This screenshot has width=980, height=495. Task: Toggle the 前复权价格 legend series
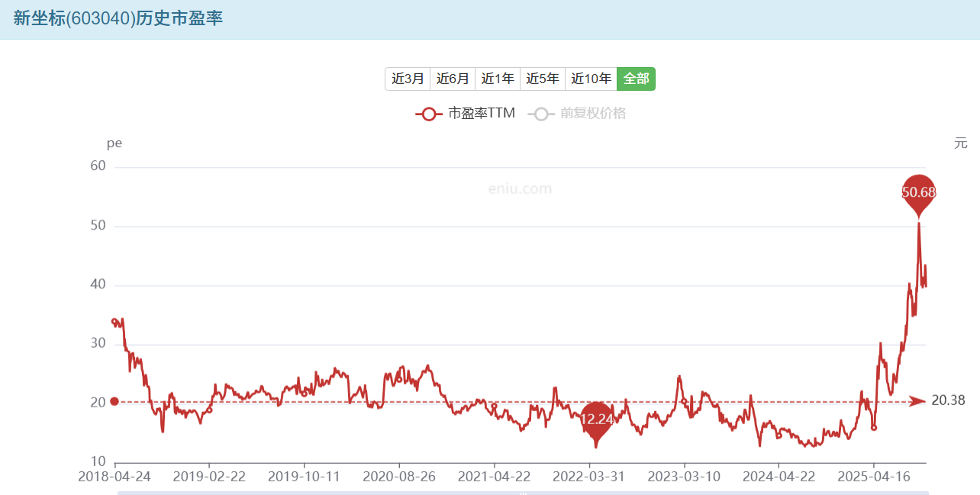point(577,114)
